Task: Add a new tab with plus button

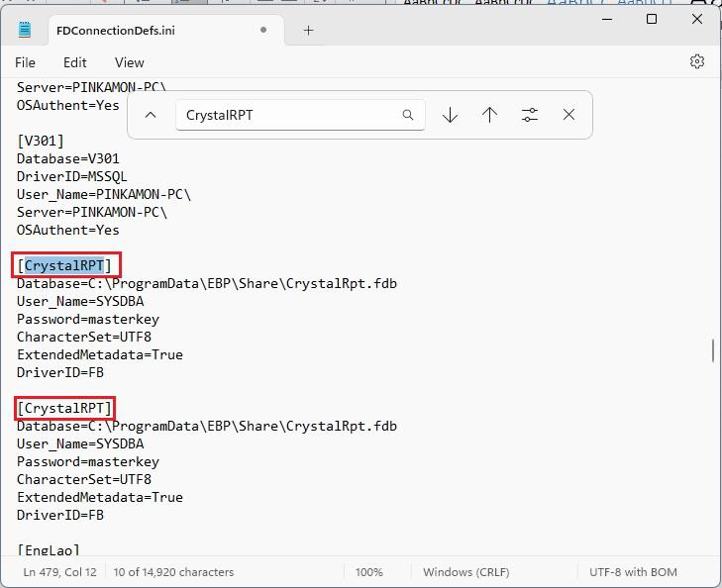Action: [x=308, y=30]
